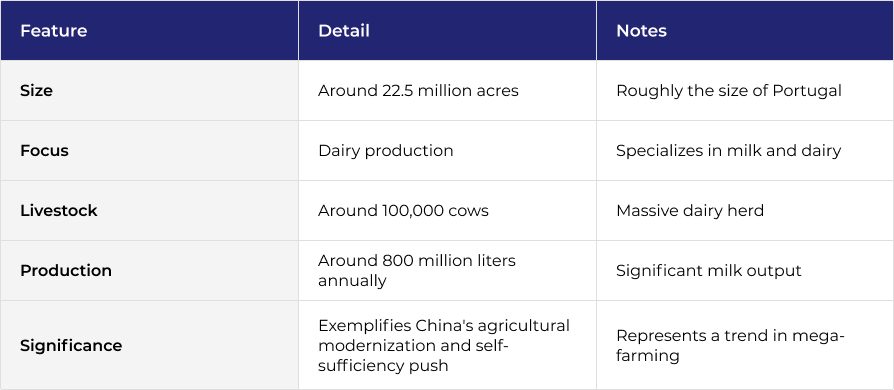Click the Notes column header
Image resolution: width=894 pixels, height=390 pixels.
[x=641, y=30]
